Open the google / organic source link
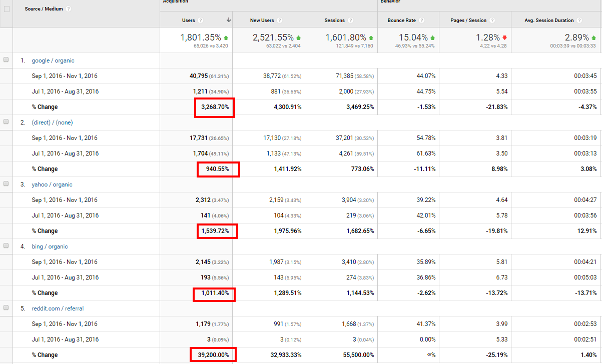The width and height of the screenshot is (602, 364). pos(53,60)
